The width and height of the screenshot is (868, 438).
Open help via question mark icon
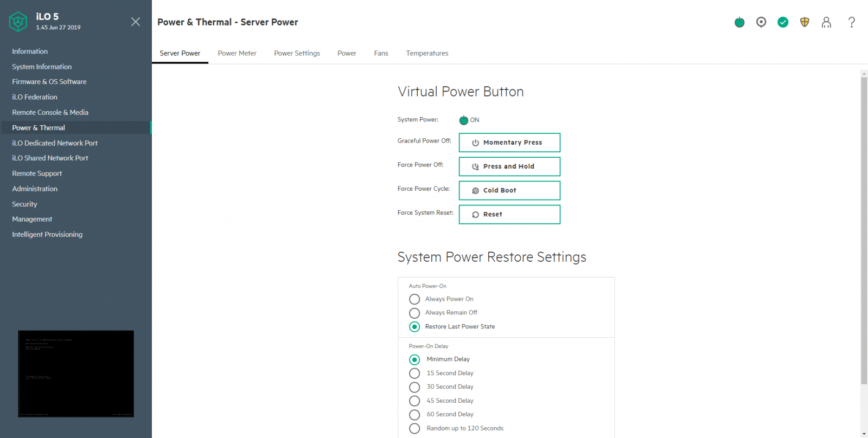click(852, 22)
